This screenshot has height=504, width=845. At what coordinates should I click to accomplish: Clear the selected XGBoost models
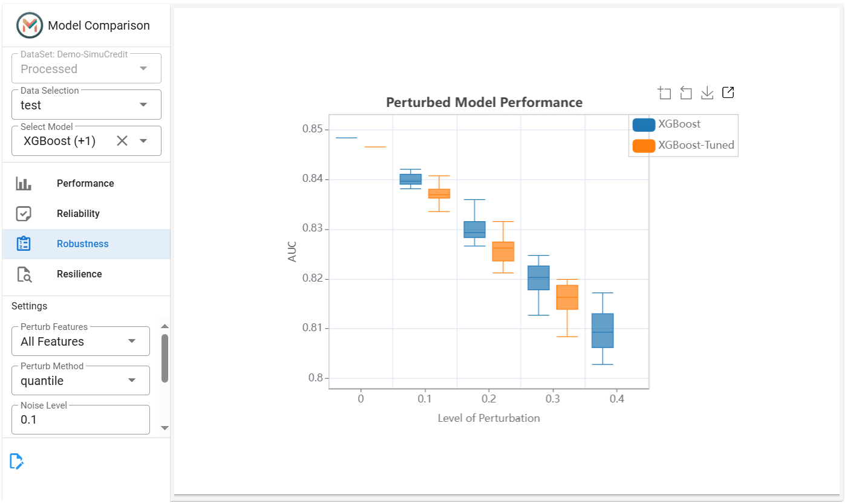[x=122, y=141]
